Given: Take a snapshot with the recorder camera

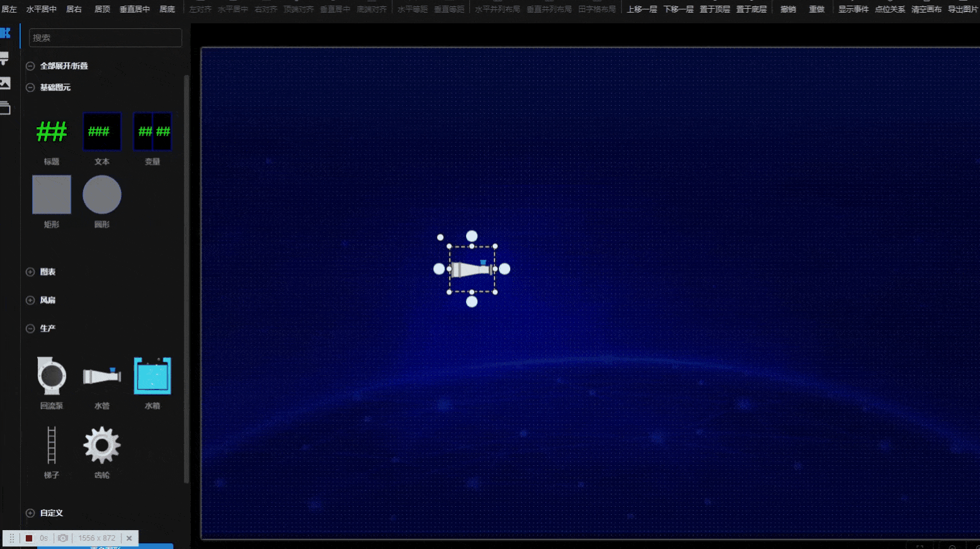Looking at the screenshot, I should 63,538.
